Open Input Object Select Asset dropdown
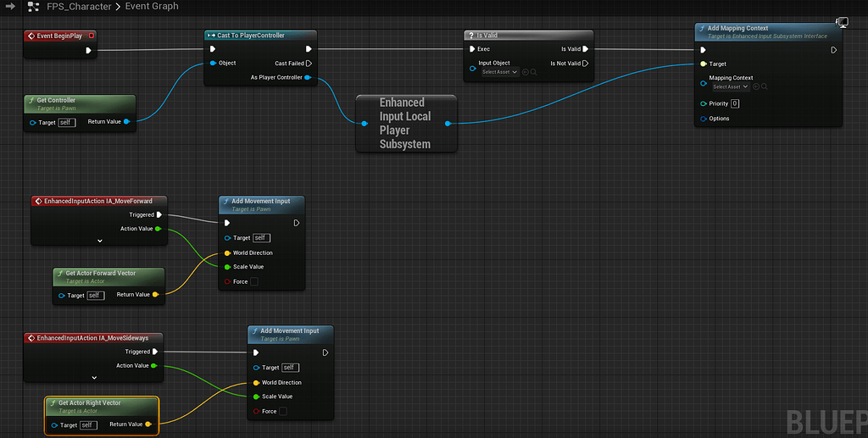Viewport: 868px width, 438px height. click(499, 72)
